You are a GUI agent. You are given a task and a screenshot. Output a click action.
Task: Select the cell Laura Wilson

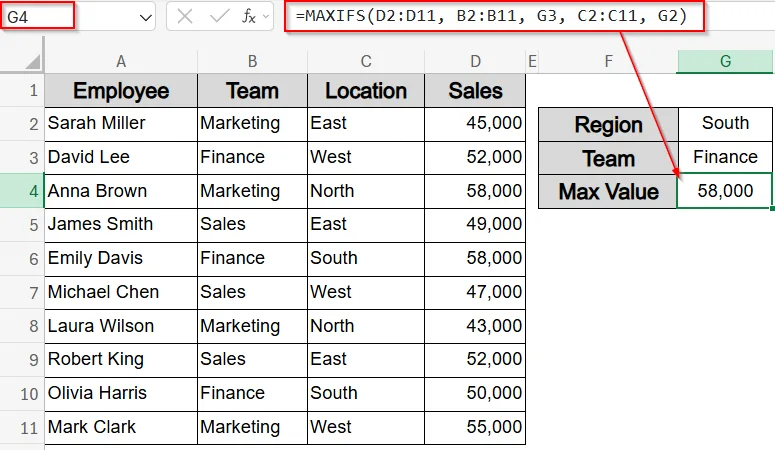(121, 326)
